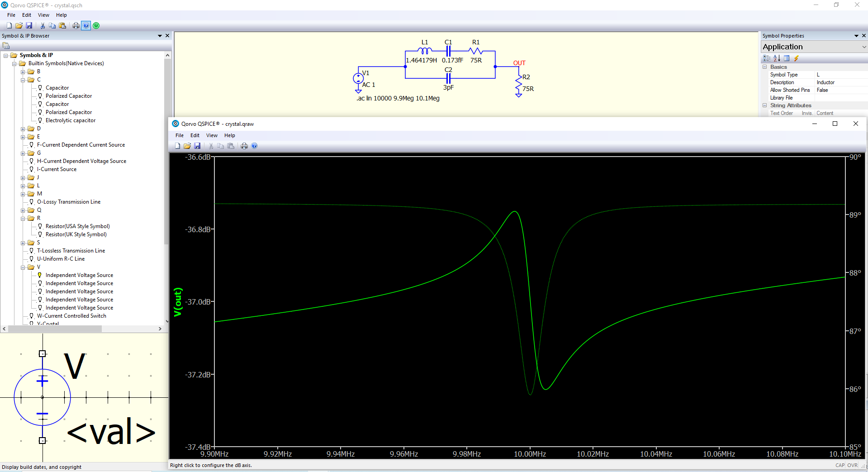868x472 pixels.
Task: Run simulation with the green power icon
Action: click(x=96, y=25)
